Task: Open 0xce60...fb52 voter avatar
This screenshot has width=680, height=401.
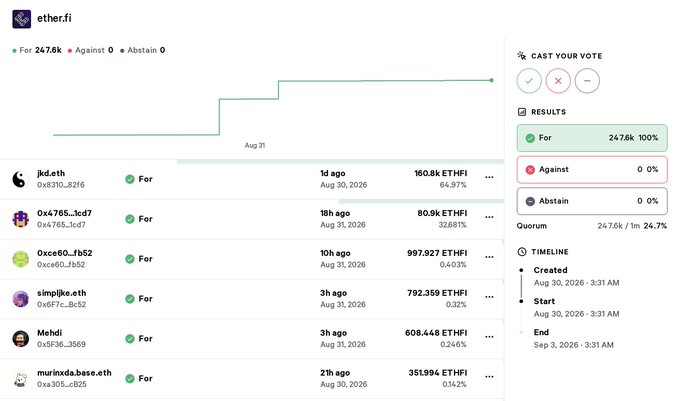Action: [x=20, y=259]
